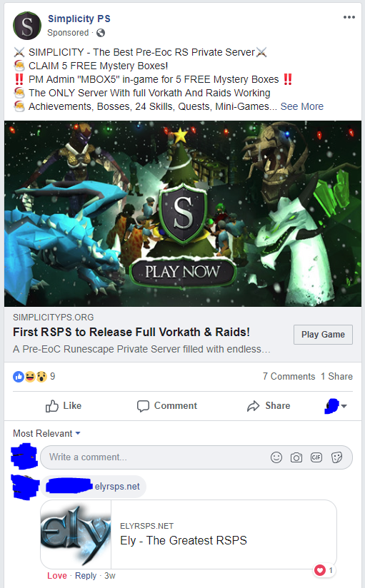Click the globe public audience icon
Viewport: 365px width, 588px height.
(100, 33)
